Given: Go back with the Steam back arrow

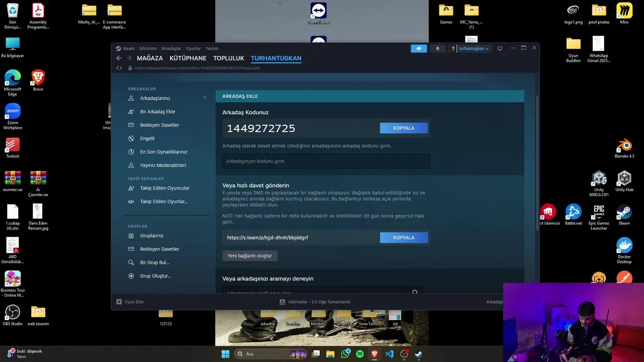Looking at the screenshot, I should click(119, 58).
